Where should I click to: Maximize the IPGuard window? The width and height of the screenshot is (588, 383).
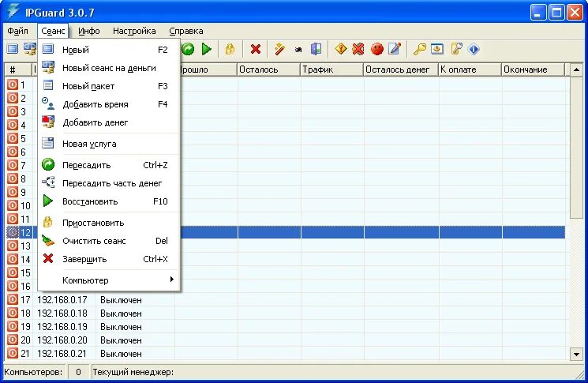[x=556, y=13]
